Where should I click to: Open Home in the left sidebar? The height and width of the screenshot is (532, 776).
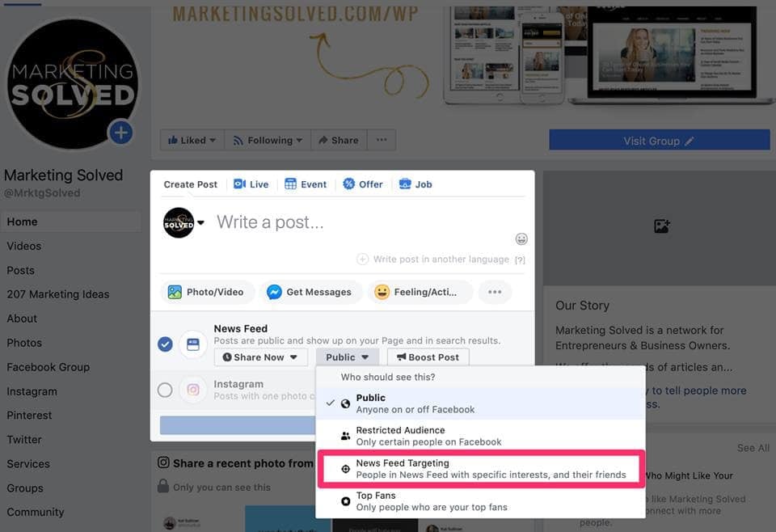coord(71,222)
